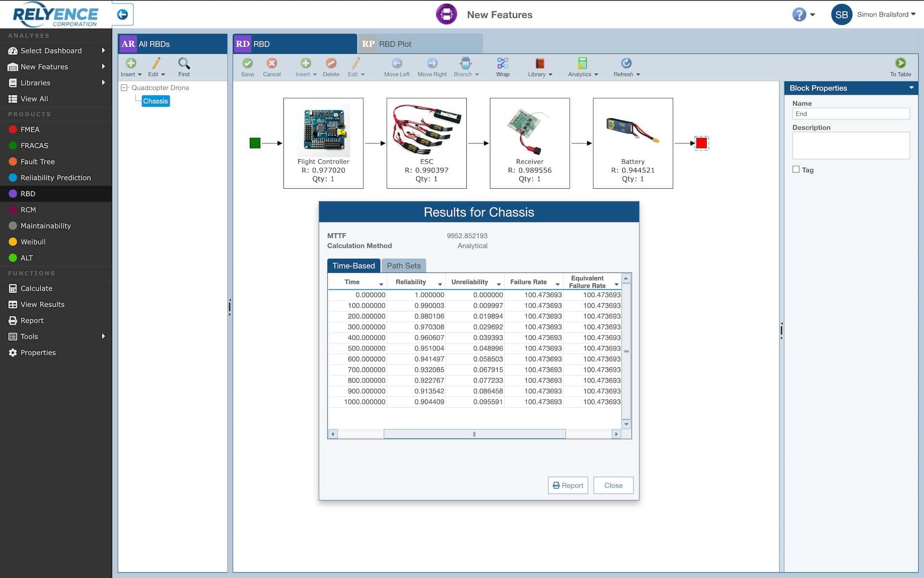Switch to the Fault Tree product
The width and height of the screenshot is (924, 578).
(39, 161)
